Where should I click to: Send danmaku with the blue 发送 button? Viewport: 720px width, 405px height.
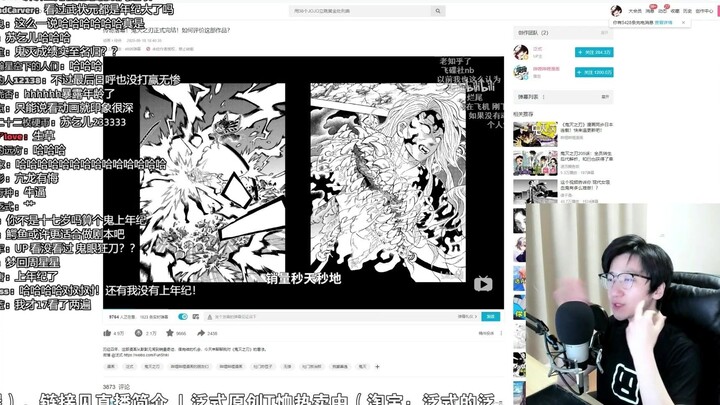[x=490, y=317]
